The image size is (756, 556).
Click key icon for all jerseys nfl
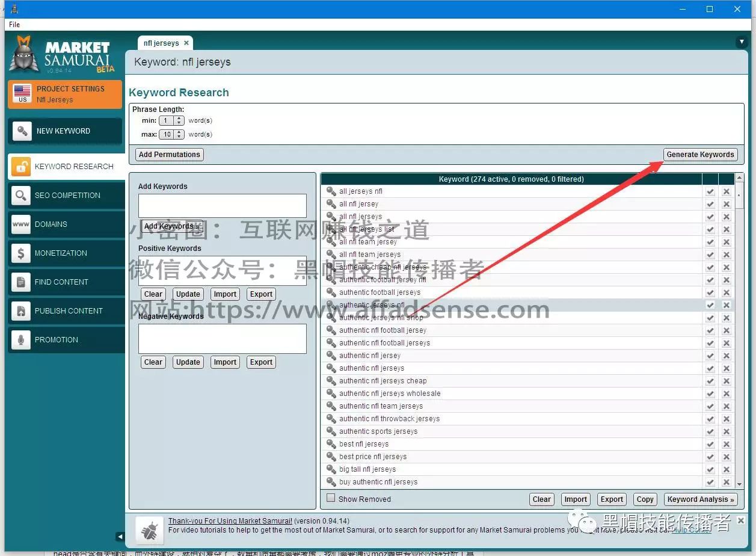331,191
